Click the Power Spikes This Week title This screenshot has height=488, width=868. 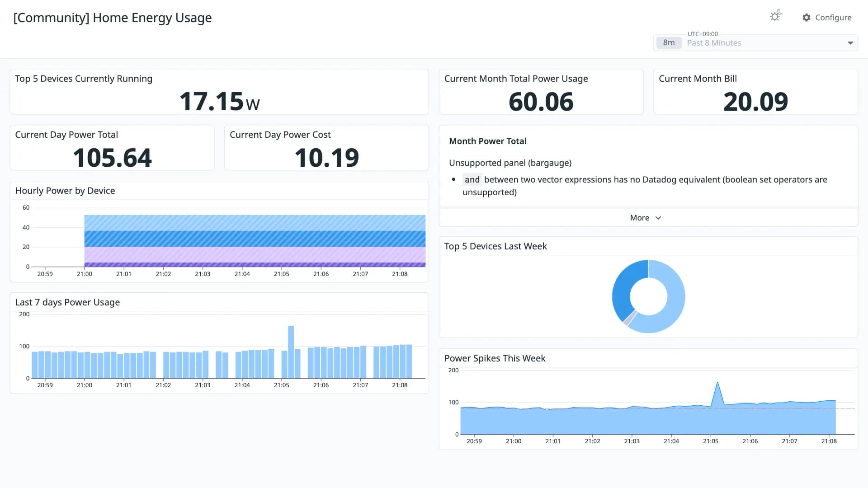tap(495, 358)
